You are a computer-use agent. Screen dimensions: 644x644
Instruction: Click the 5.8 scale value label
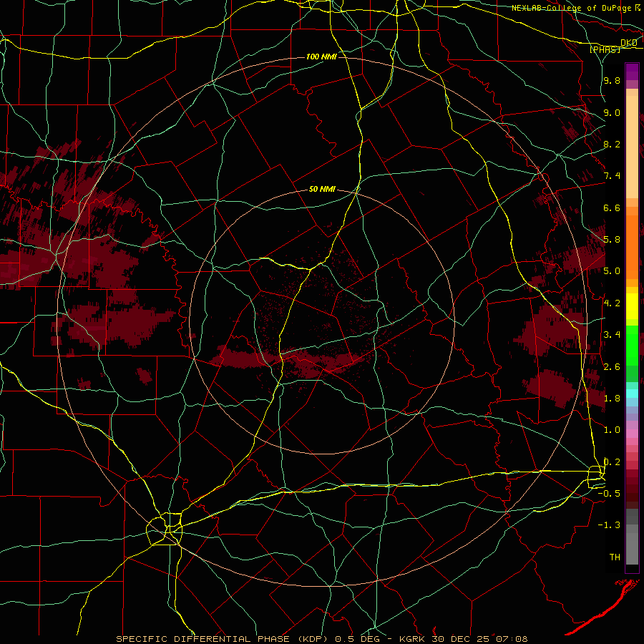click(612, 240)
